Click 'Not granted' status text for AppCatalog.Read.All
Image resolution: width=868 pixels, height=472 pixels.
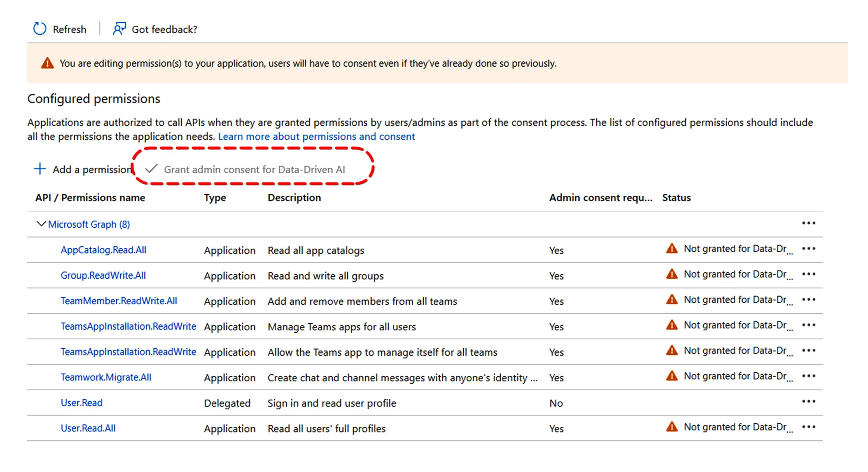pos(738,249)
